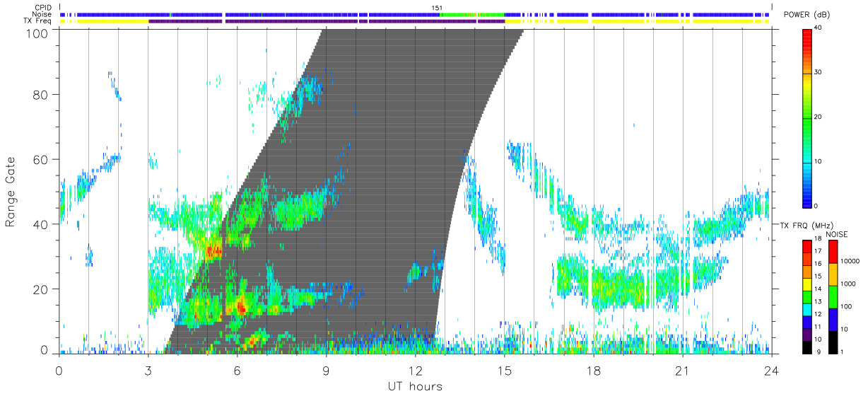Viewport: 868px width, 401px height.
Task: Click the range gate tick label '40'
Action: click(42, 225)
